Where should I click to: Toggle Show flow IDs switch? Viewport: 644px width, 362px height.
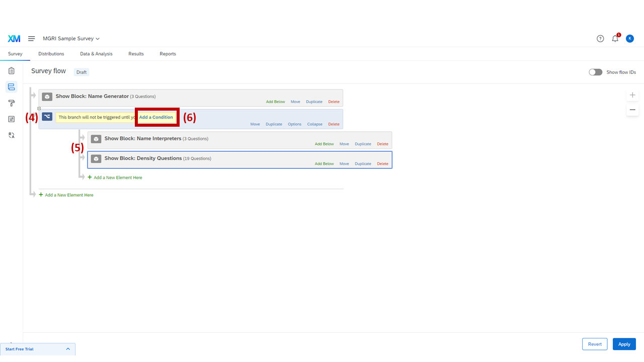595,72
